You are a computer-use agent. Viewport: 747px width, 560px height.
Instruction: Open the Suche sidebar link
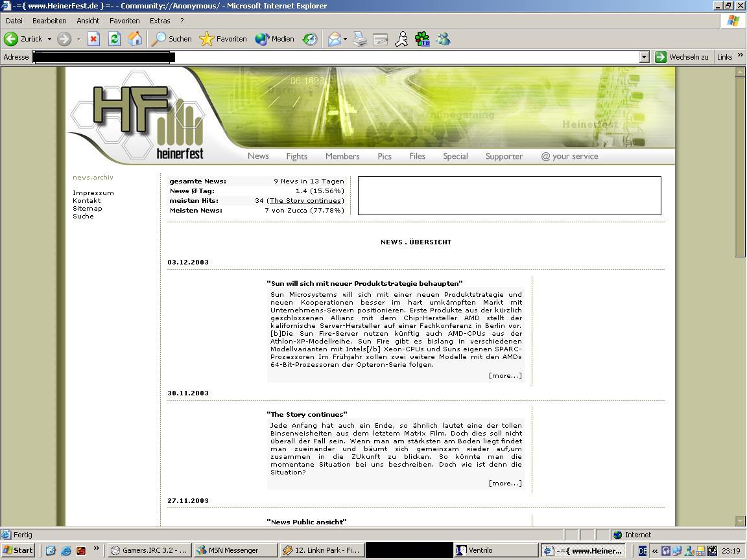[x=83, y=216]
